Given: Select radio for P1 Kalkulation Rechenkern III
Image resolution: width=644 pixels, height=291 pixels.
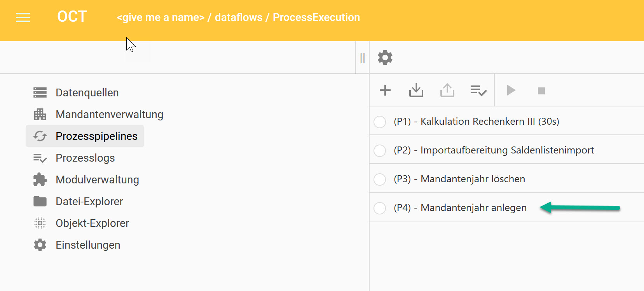Looking at the screenshot, I should [380, 122].
